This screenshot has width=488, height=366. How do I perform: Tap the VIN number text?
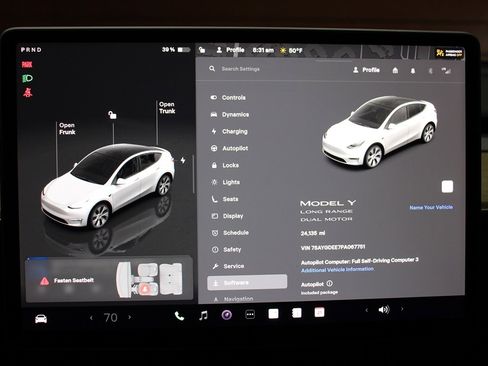pos(333,248)
